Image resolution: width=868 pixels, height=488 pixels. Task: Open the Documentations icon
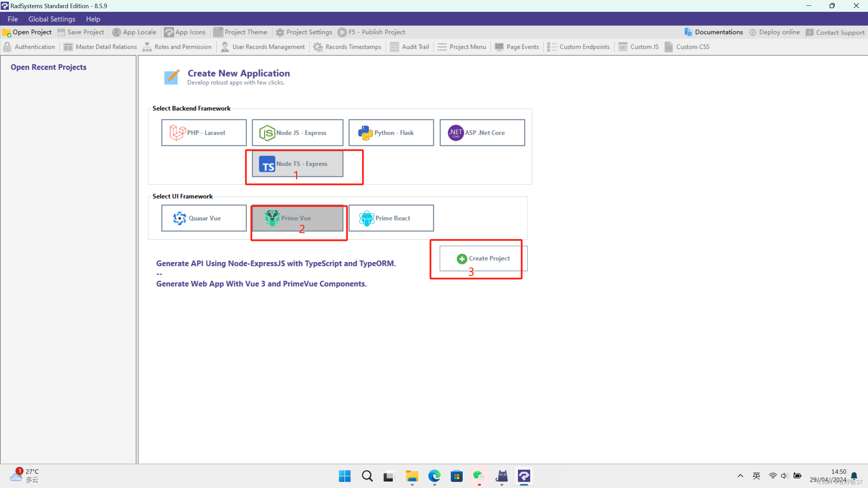pos(688,32)
